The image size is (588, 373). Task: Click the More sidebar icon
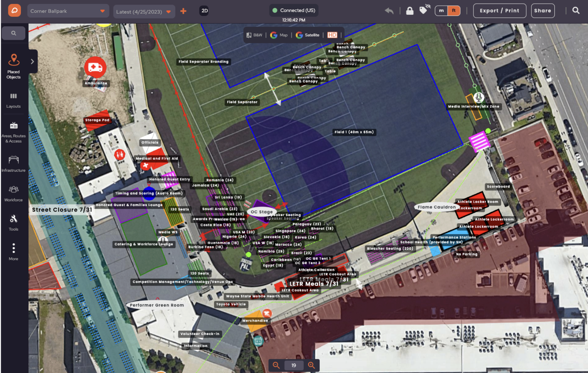coord(13,252)
